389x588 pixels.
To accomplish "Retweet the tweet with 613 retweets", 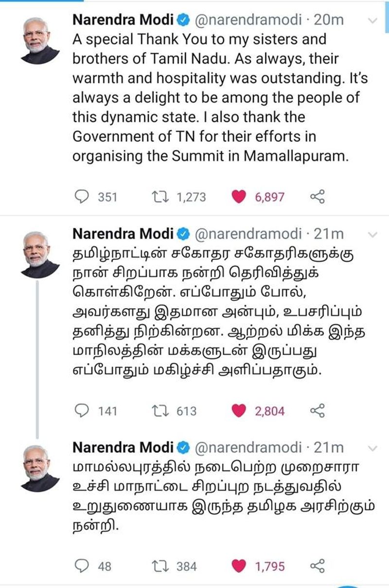I will pyautogui.click(x=158, y=411).
